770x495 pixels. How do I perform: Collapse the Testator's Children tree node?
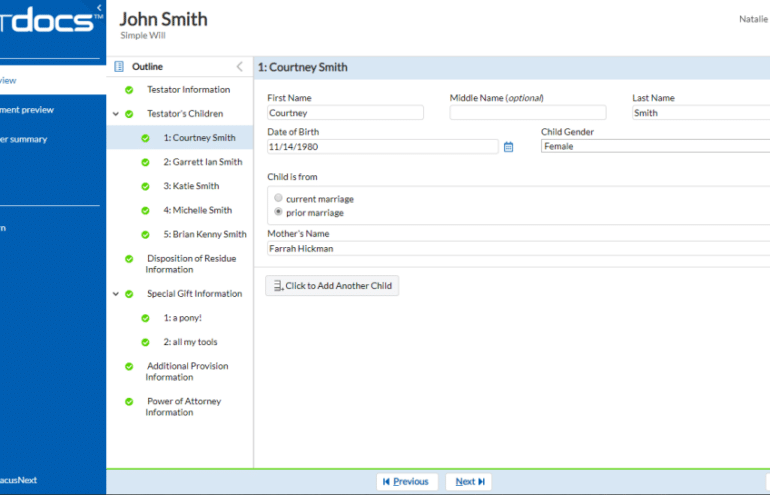point(116,114)
